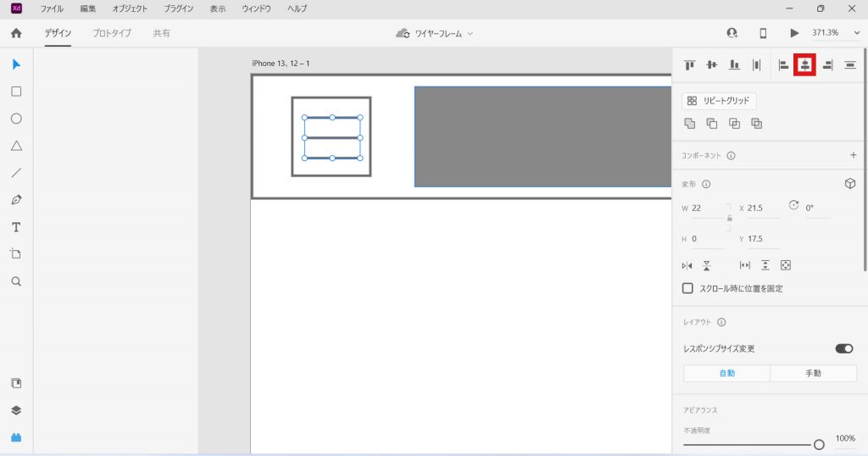Open mobile device preview icon
Screen dimensions: 868x456
[x=763, y=33]
